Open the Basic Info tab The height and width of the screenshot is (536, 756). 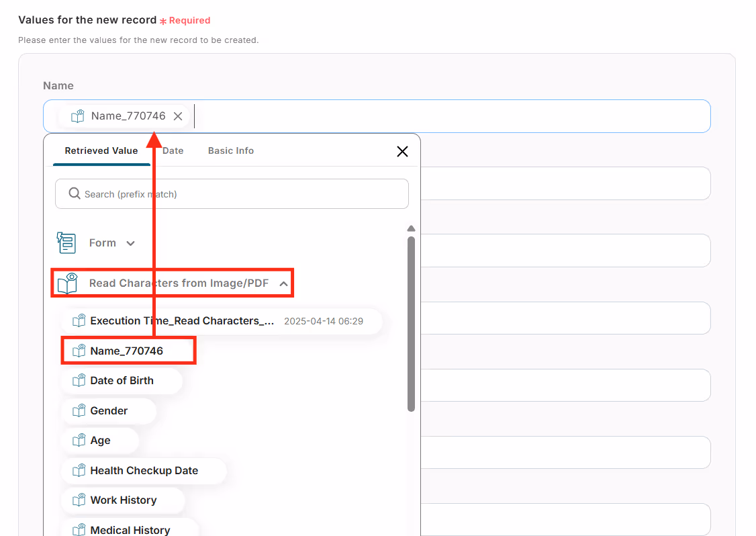(x=231, y=150)
